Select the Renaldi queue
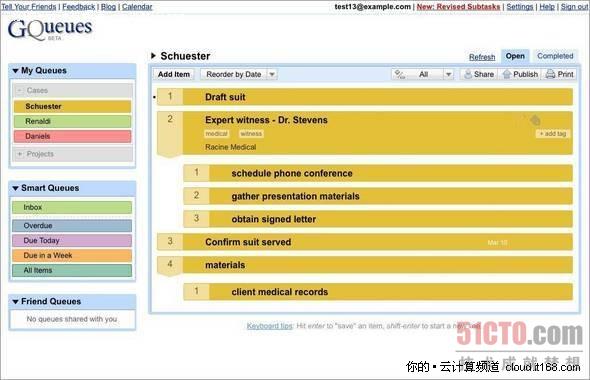Screen dimensions: 590x380 (73, 121)
